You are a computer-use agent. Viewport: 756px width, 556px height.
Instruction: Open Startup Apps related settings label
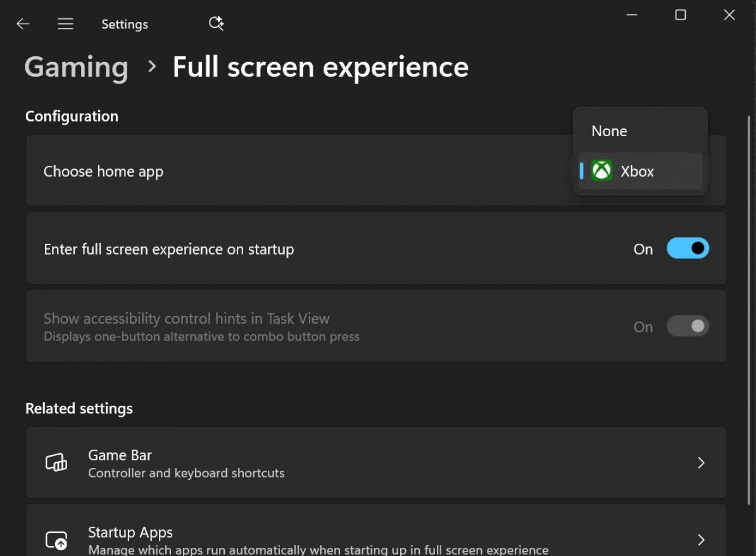(130, 533)
